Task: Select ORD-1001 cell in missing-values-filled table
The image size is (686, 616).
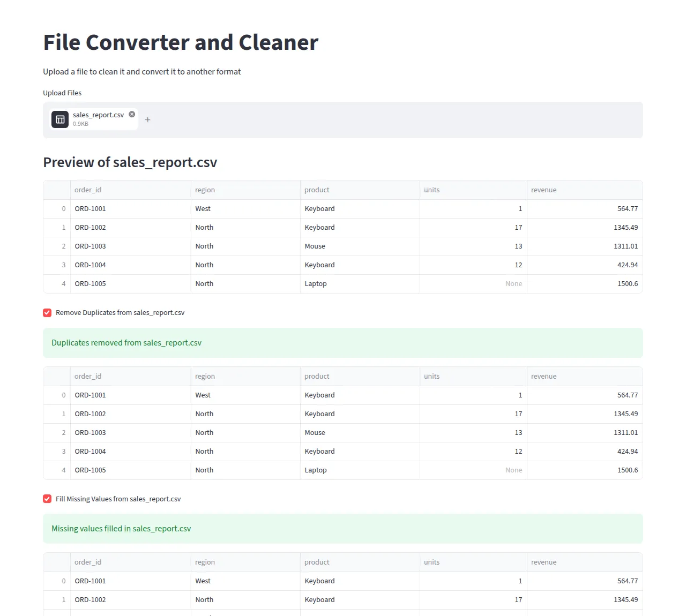Action: 130,581
